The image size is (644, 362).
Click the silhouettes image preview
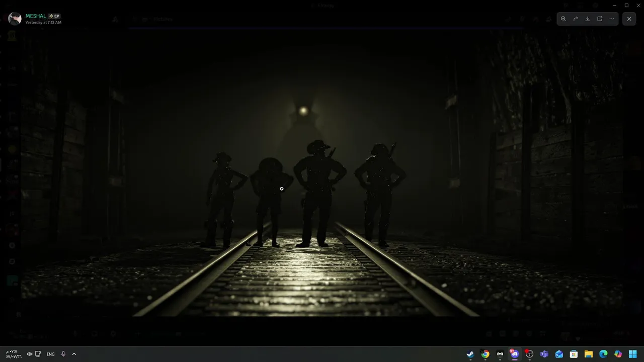(322, 173)
